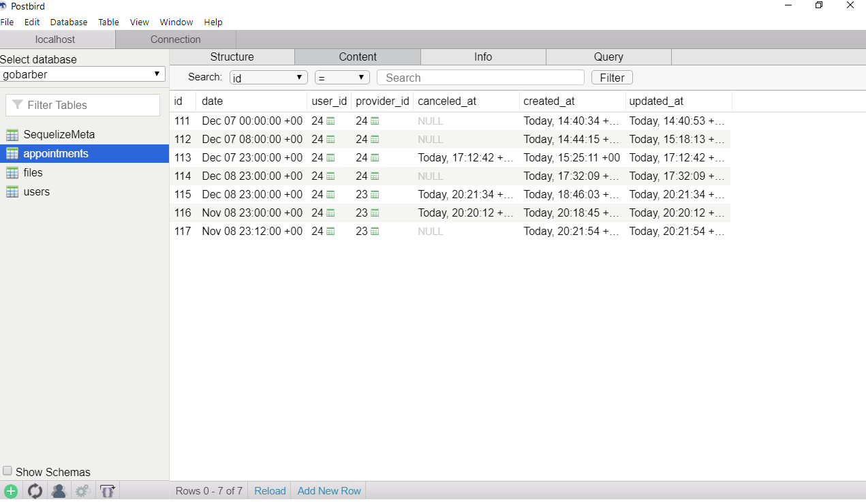Open the Database menu
The height and width of the screenshot is (504, 866).
coord(68,22)
